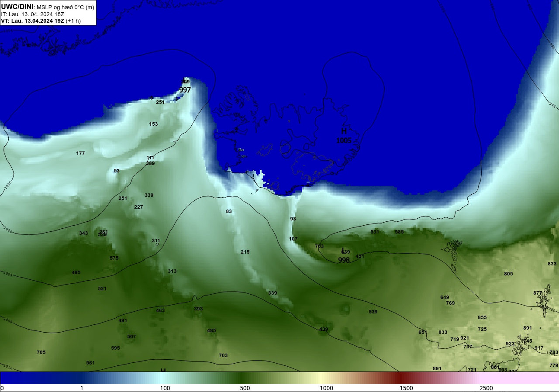The width and height of the screenshot is (559, 392).
Task: Click the map value 343
Action: (83, 233)
